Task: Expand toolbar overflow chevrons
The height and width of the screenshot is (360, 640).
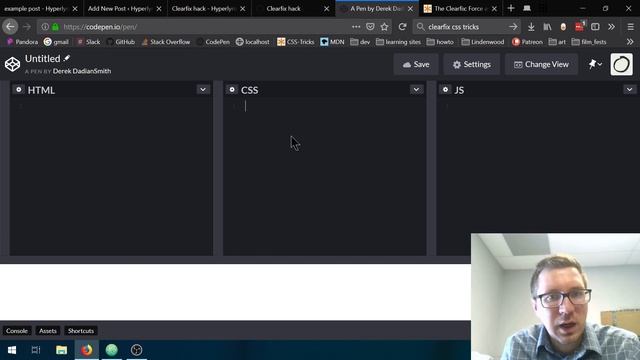Action: click(x=611, y=27)
